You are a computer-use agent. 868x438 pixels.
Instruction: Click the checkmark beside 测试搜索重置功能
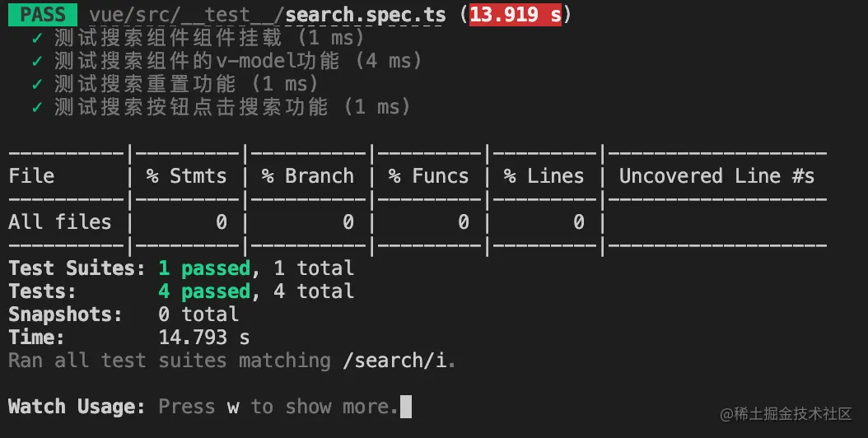[x=37, y=84]
